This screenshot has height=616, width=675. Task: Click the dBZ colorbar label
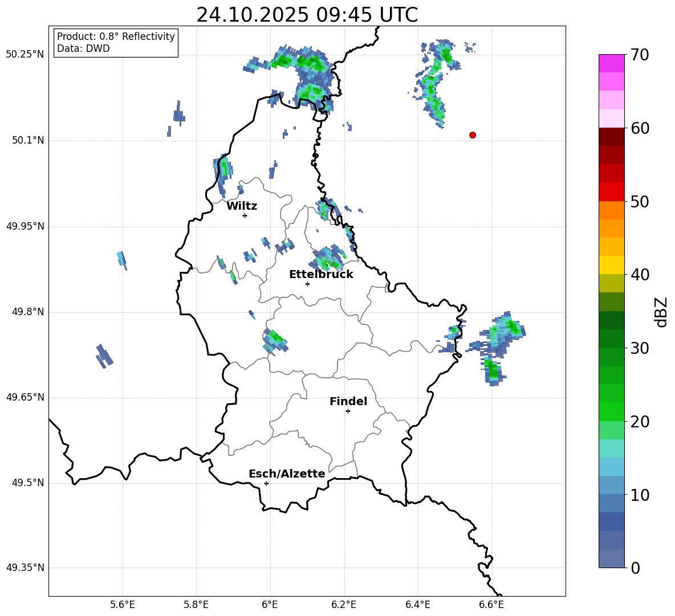(661, 312)
